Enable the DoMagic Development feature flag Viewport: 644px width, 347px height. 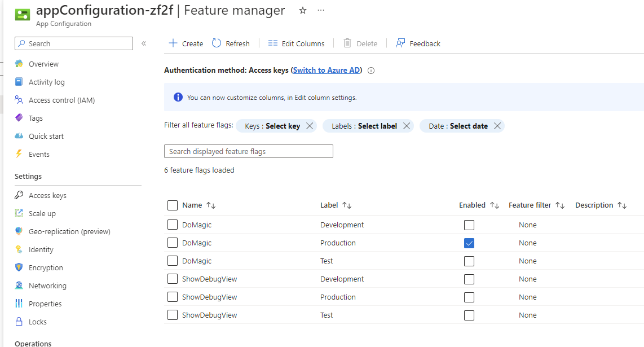[x=469, y=225]
